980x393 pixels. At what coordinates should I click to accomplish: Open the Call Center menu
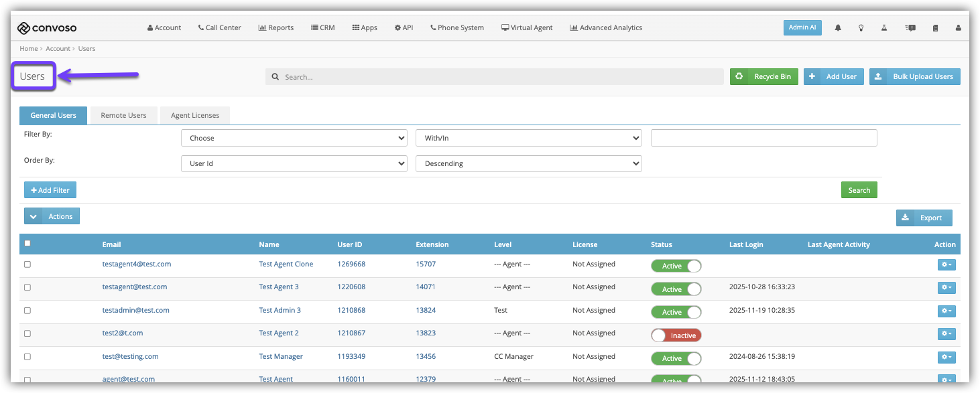219,28
